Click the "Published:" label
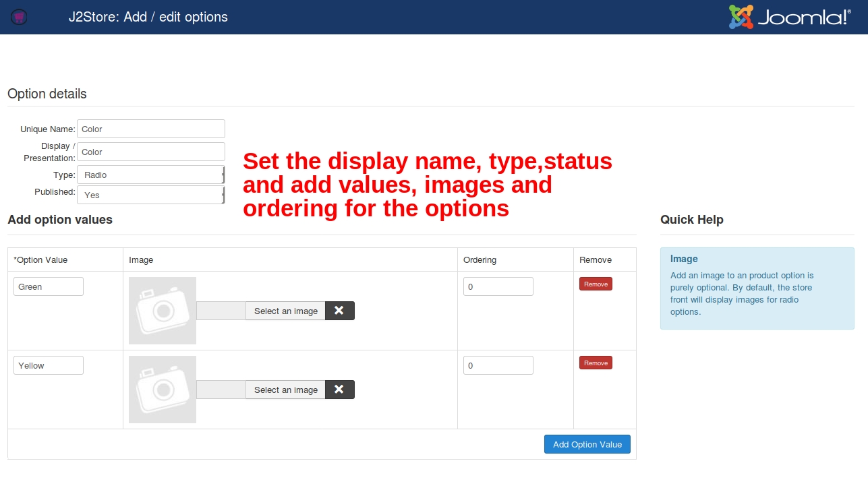Viewport: 868px width, 494px height. [x=55, y=192]
